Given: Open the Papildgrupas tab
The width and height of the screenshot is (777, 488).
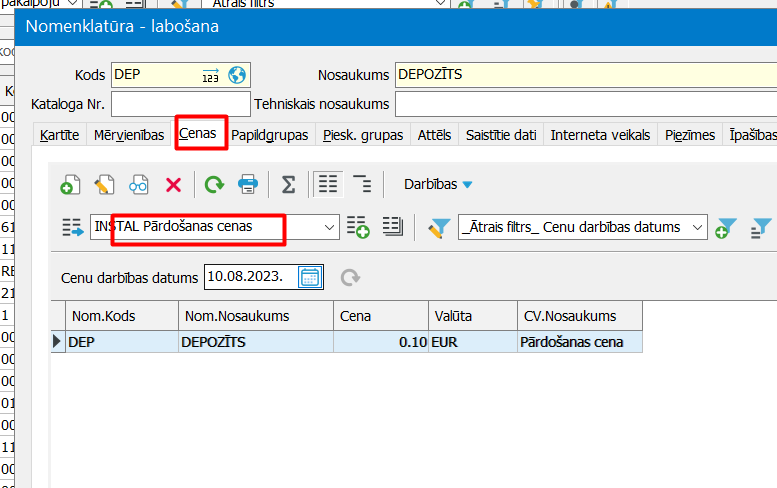Looking at the screenshot, I should click(270, 135).
